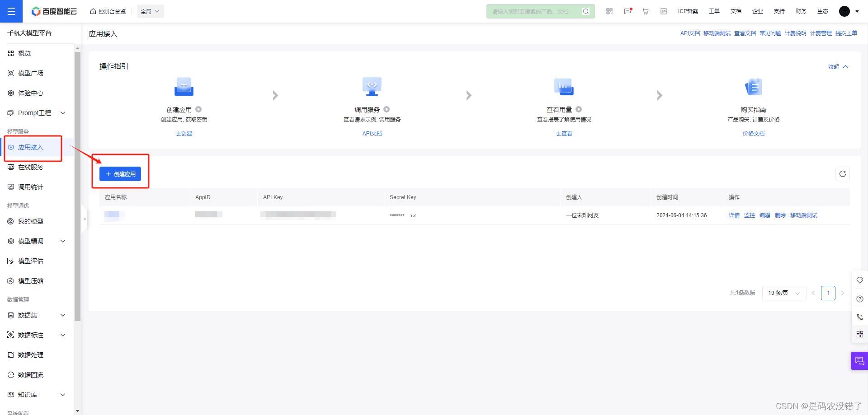Image resolution: width=868 pixels, height=415 pixels.
Task: Click the 控制台总览 link
Action: 108,11
